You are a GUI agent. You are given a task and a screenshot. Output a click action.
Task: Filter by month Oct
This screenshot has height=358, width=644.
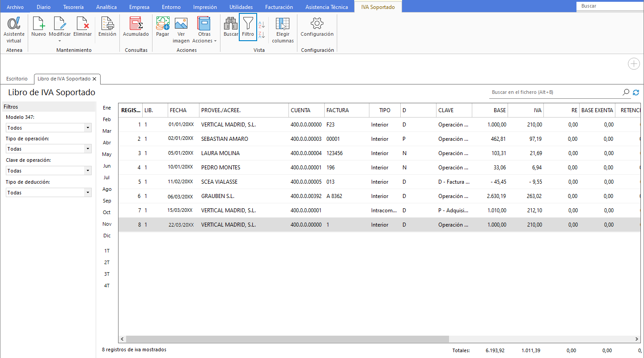click(x=107, y=212)
